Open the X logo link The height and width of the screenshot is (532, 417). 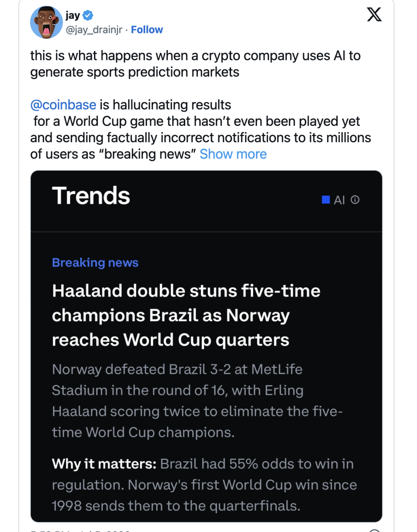[x=374, y=14]
